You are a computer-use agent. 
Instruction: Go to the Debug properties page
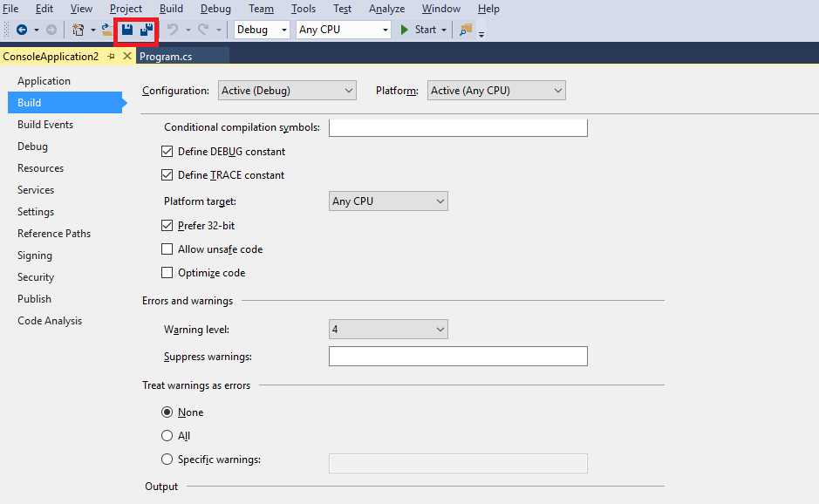coord(32,146)
